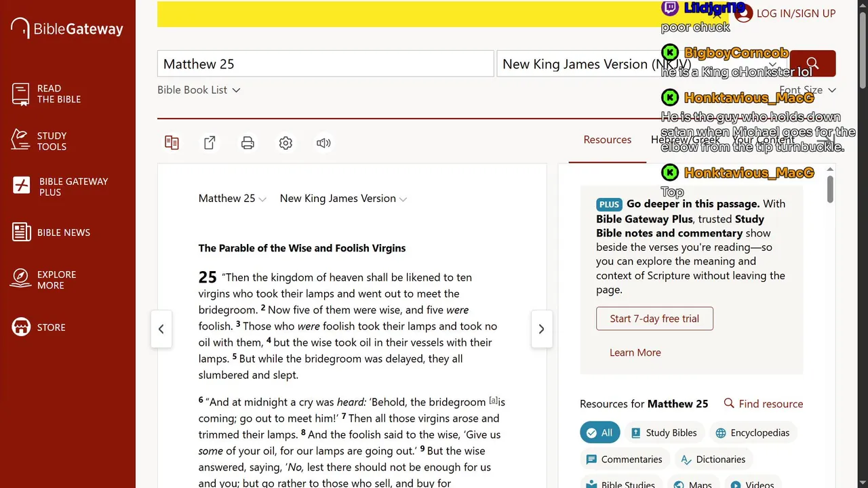The width and height of the screenshot is (868, 488).
Task: Select the All resources filter chip
Action: [599, 432]
